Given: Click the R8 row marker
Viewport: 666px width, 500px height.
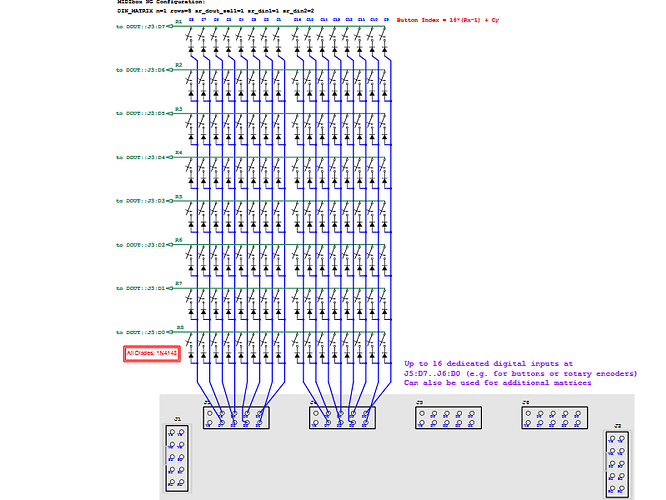Looking at the screenshot, I should (x=180, y=328).
